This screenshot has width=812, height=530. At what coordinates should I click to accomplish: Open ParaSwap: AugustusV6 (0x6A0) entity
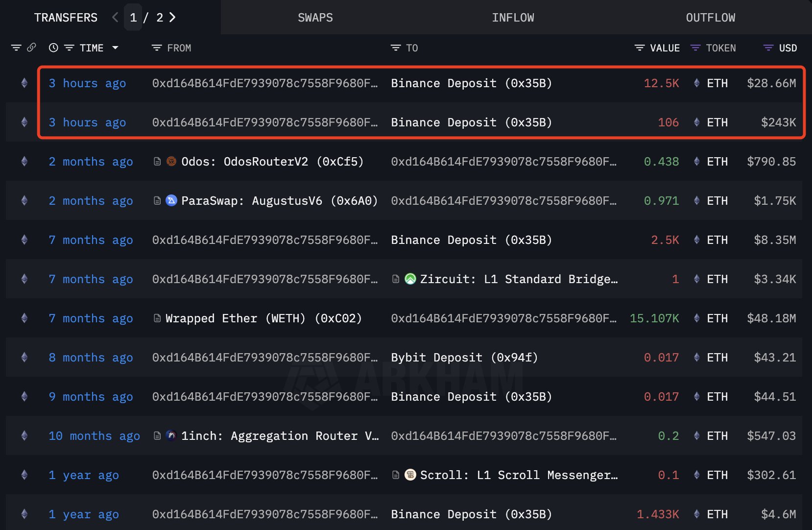tap(279, 201)
